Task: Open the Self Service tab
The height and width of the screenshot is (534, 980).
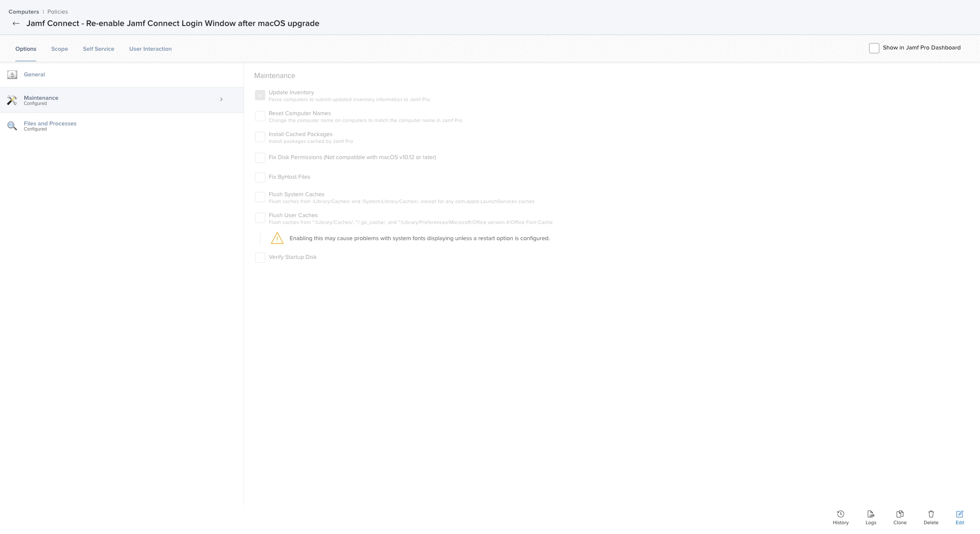Action: tap(99, 49)
